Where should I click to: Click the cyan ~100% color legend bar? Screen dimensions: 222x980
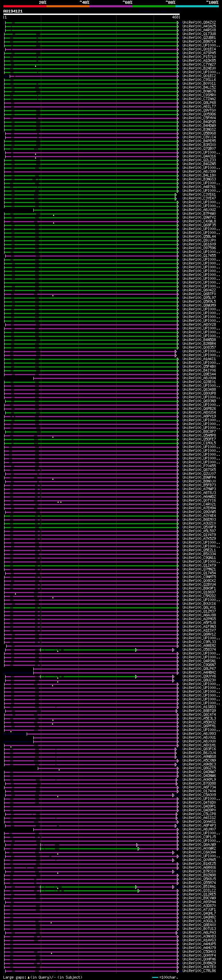coord(197,6)
